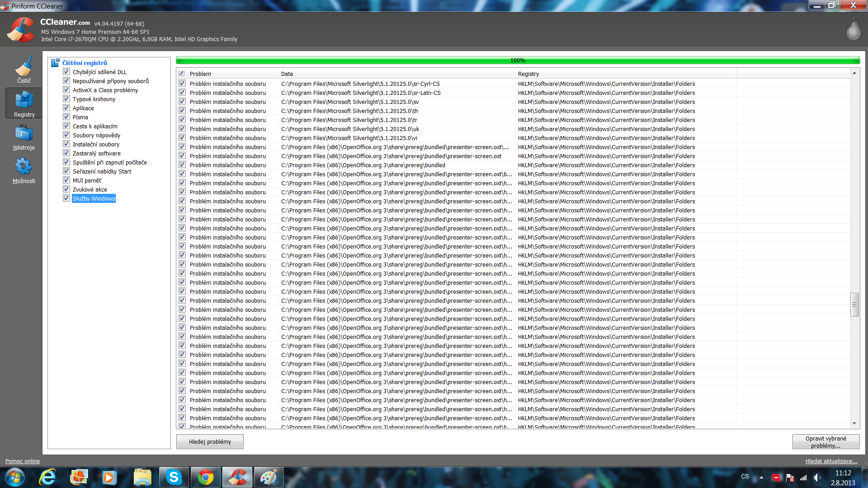Toggle ActiveX a Class problémy checkbox
Viewport: 868px width, 488px height.
coord(66,90)
